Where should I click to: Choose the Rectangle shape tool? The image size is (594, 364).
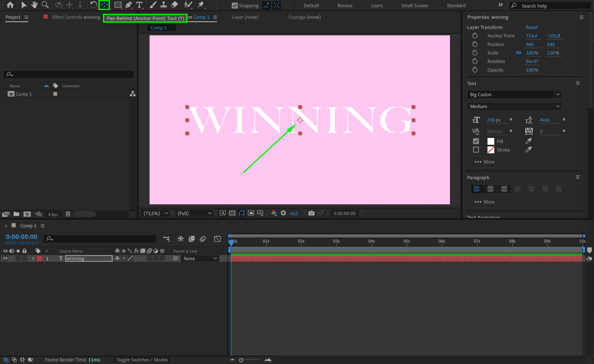(x=118, y=5)
